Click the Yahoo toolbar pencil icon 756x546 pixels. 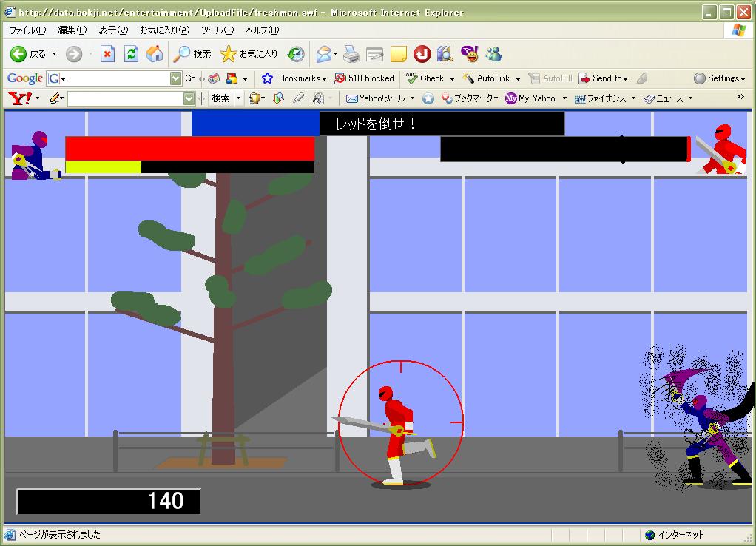click(x=55, y=98)
